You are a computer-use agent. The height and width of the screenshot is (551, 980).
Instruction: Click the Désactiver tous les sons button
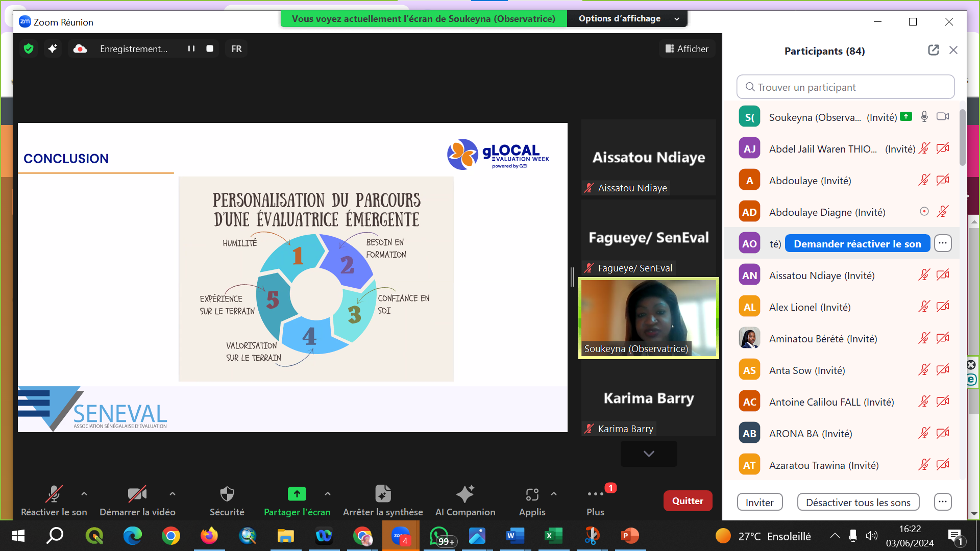tap(858, 502)
